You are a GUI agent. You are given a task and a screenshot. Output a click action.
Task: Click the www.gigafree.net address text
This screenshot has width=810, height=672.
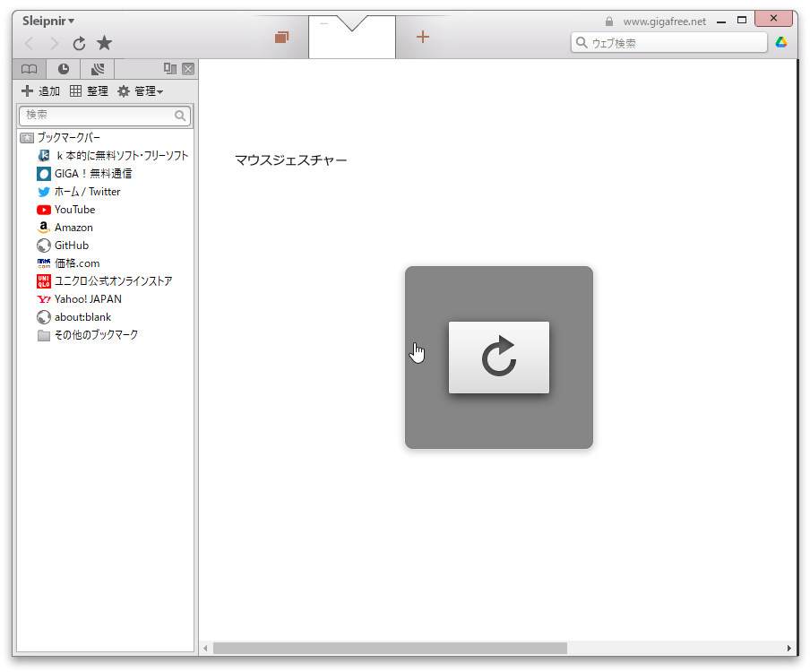[x=664, y=22]
